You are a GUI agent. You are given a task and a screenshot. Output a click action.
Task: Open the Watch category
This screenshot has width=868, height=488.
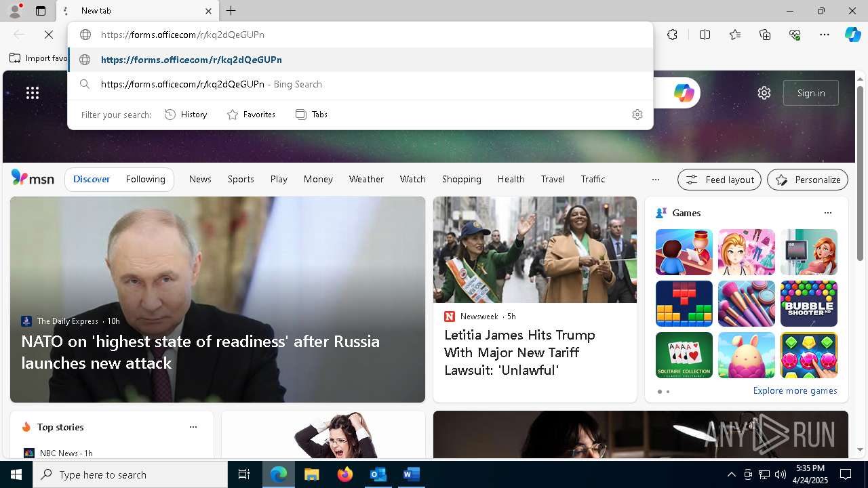coord(413,179)
